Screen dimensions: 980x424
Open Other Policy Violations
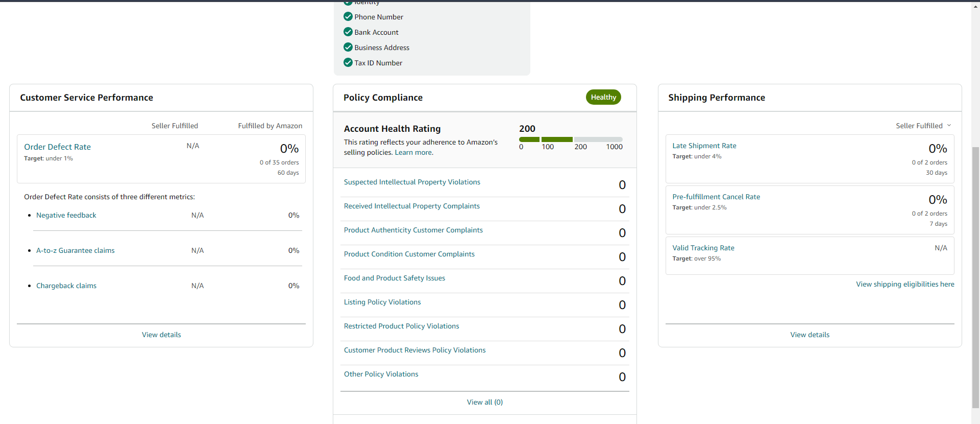(381, 374)
